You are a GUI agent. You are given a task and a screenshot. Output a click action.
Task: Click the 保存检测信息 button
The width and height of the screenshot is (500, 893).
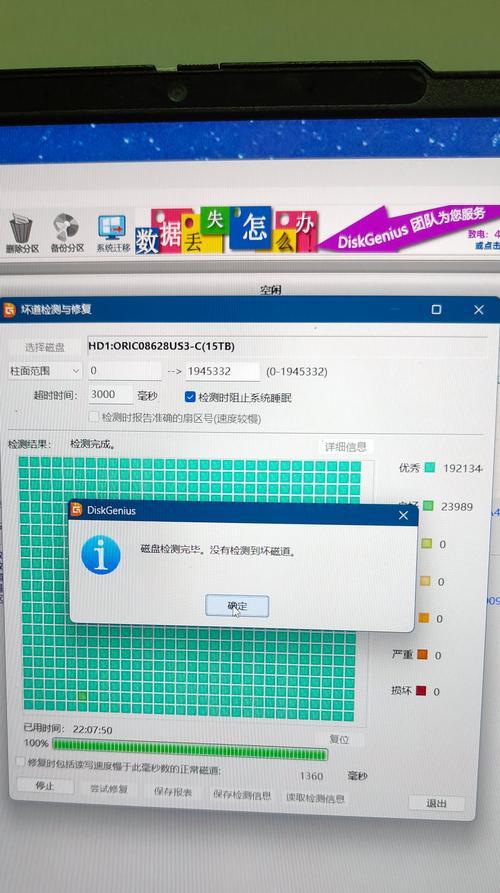tap(242, 795)
